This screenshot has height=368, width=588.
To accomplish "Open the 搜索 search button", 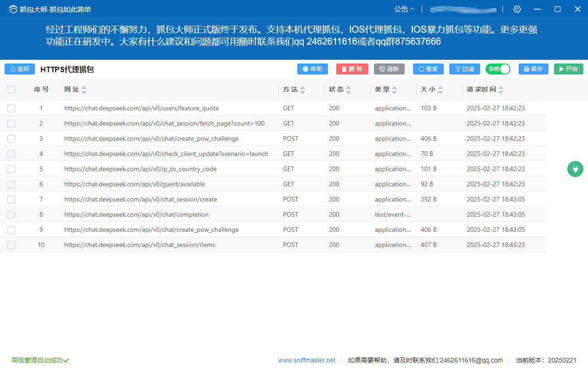I will pos(428,69).
